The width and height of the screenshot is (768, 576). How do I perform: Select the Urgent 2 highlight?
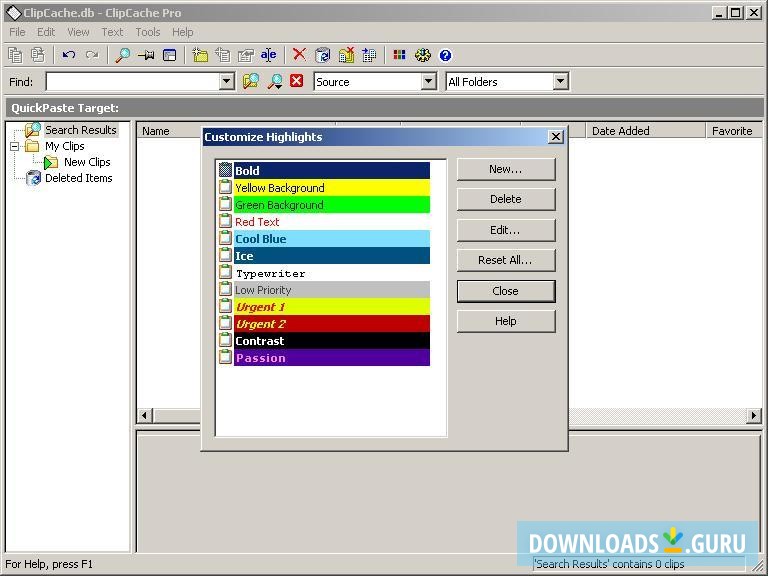[x=324, y=324]
